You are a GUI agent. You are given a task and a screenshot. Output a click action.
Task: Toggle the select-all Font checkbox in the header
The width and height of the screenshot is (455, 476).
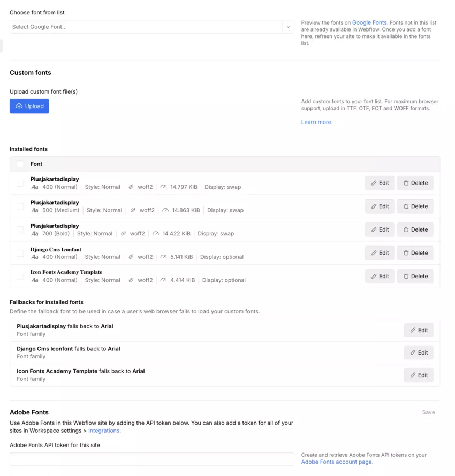(20, 164)
